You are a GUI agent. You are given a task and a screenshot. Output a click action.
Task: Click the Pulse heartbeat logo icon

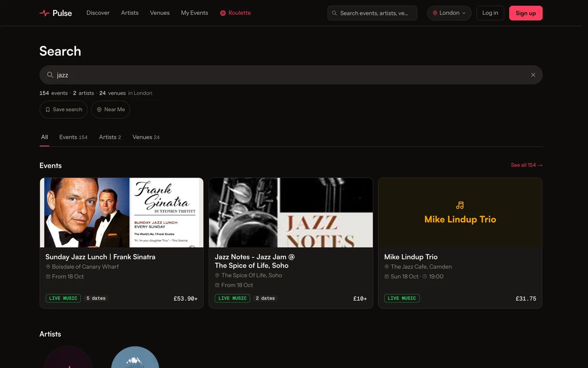pyautogui.click(x=44, y=13)
